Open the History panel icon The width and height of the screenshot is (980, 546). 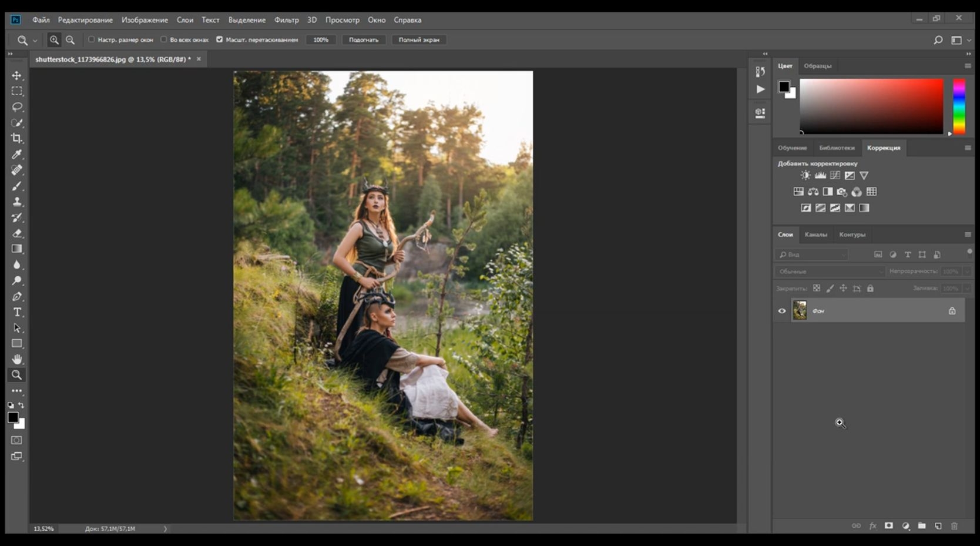coord(760,72)
